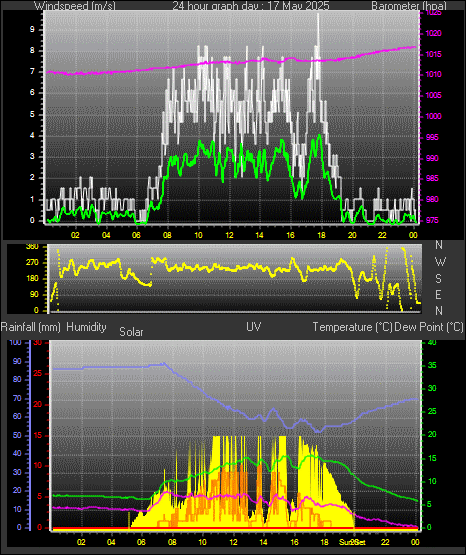Click barometer scale value 1020
466x555 pixels.
coord(433,33)
